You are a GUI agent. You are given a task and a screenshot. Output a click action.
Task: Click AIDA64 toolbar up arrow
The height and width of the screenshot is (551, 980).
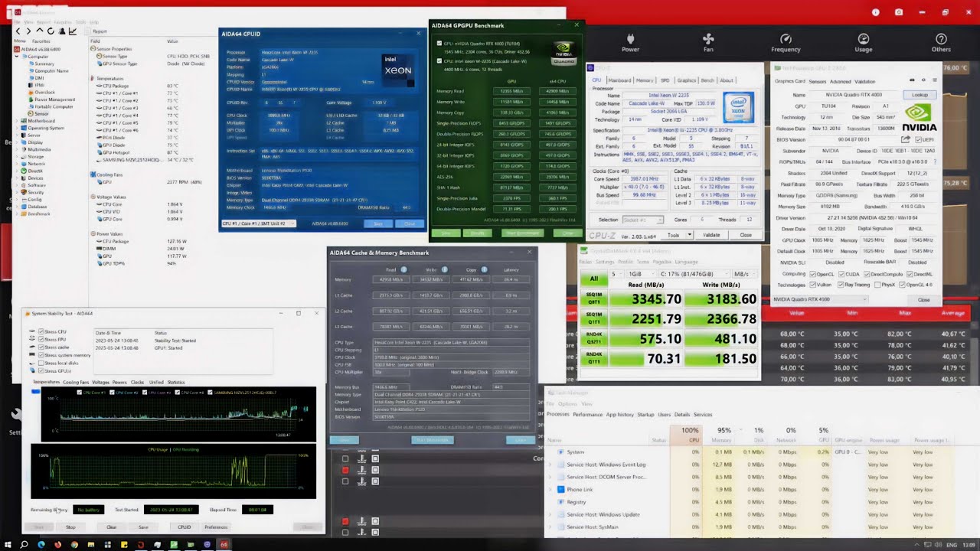click(x=40, y=31)
